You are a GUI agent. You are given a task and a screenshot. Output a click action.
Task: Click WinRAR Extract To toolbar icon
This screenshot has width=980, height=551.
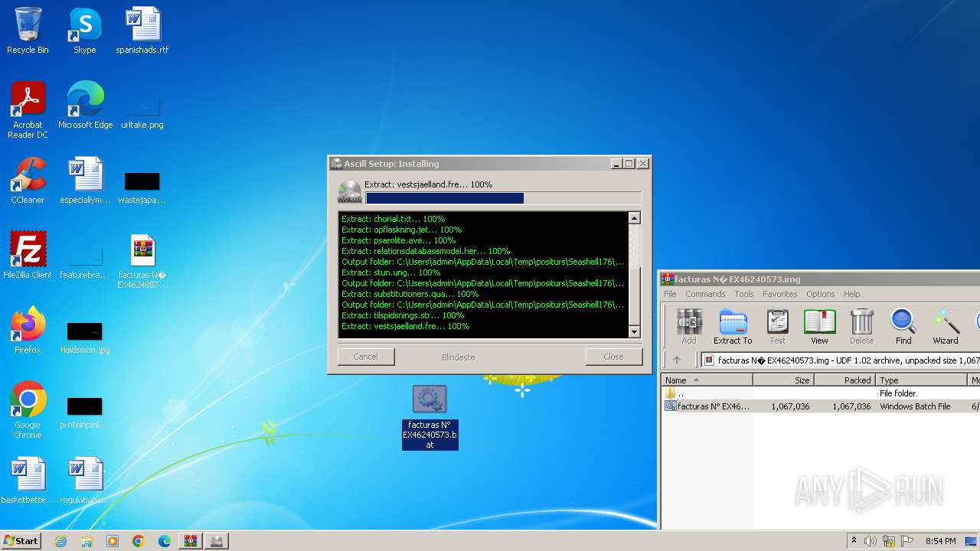733,326
